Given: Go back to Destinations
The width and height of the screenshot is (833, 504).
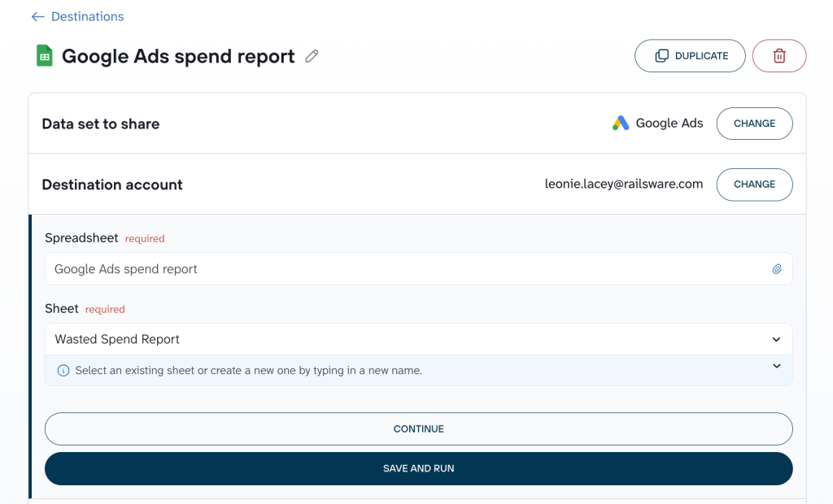Looking at the screenshot, I should [x=77, y=16].
